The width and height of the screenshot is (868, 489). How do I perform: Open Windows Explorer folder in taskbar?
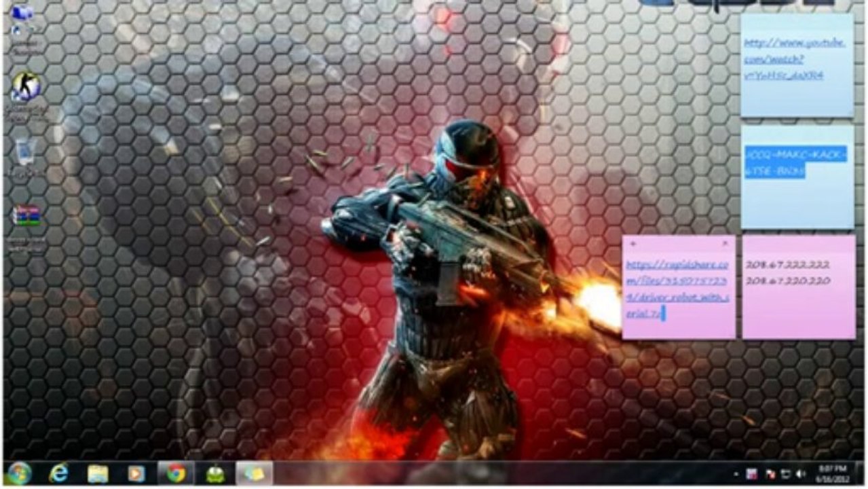tap(98, 473)
